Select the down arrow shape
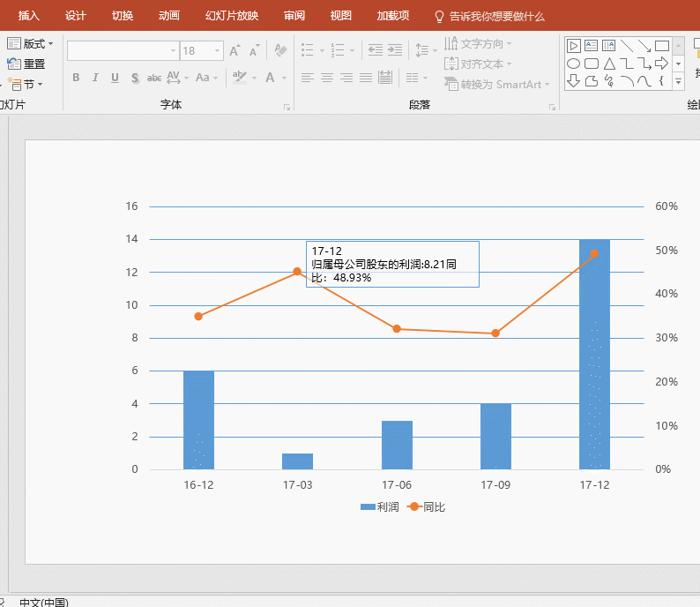Screen dimensions: 700x607 tap(573, 81)
